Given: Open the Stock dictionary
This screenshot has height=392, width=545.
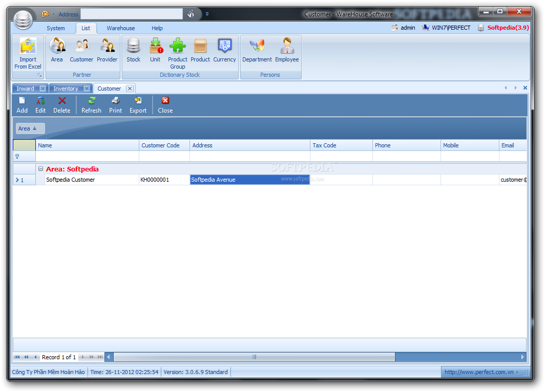Looking at the screenshot, I should coord(134,50).
